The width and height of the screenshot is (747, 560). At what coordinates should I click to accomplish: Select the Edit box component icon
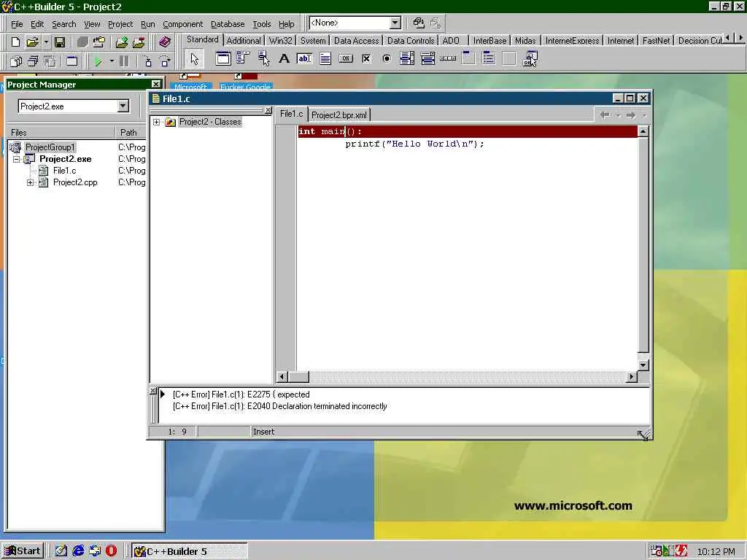(x=304, y=58)
